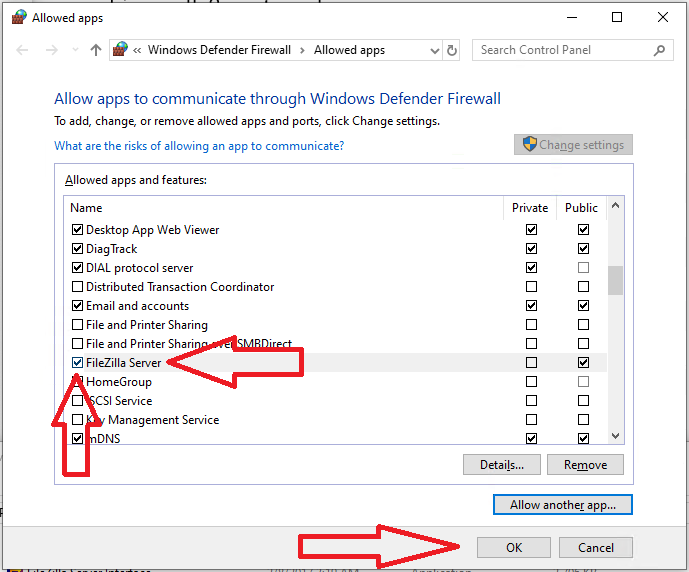689x572 pixels.
Task: Confirm with the OK button
Action: 514,547
